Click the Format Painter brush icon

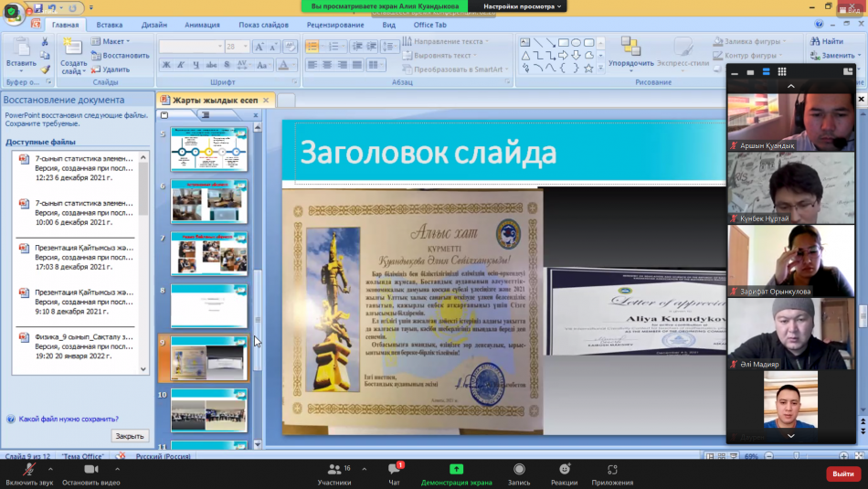[45, 69]
